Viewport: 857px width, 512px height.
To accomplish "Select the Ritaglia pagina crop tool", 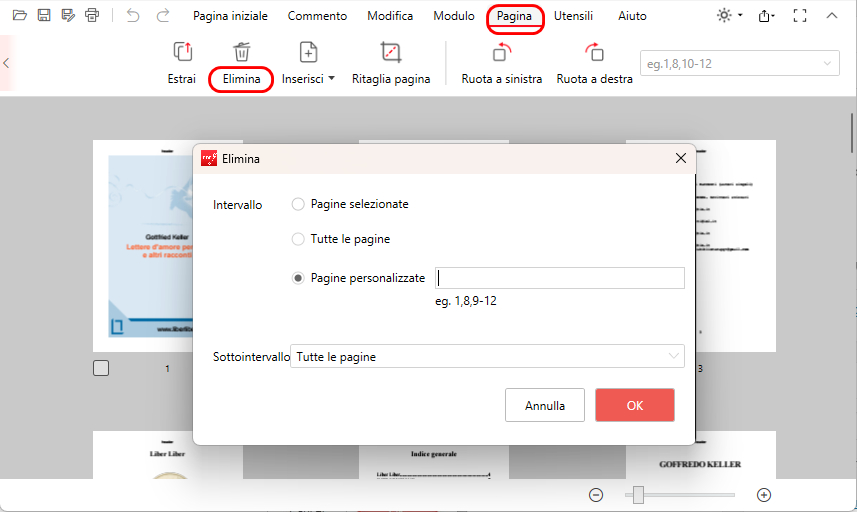I will point(391,64).
